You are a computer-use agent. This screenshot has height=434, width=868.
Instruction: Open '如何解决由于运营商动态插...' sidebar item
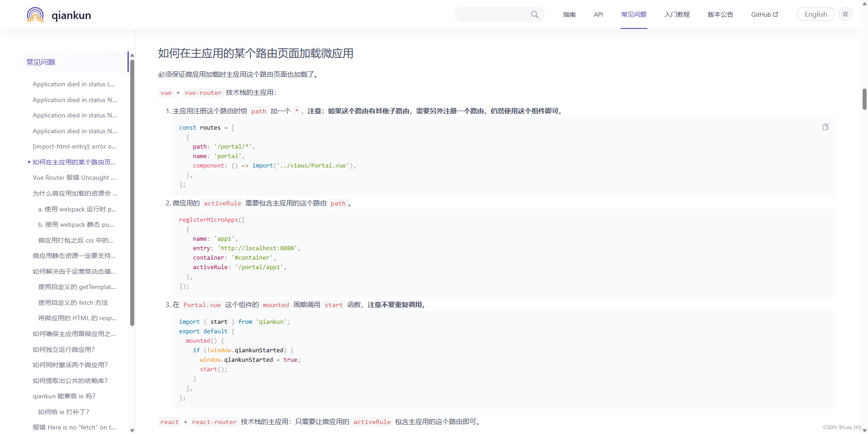(x=74, y=271)
